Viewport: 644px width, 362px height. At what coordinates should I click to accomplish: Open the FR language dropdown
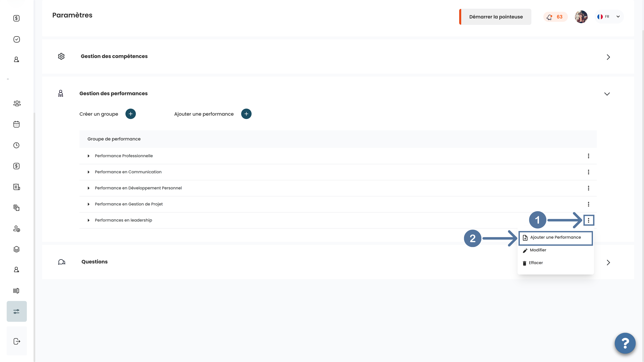pos(609,17)
